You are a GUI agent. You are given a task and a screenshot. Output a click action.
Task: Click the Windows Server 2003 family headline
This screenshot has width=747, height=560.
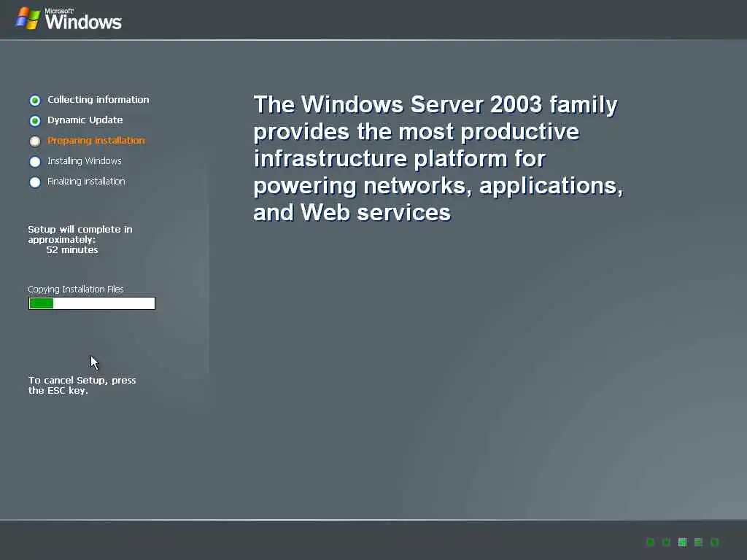[x=438, y=158]
